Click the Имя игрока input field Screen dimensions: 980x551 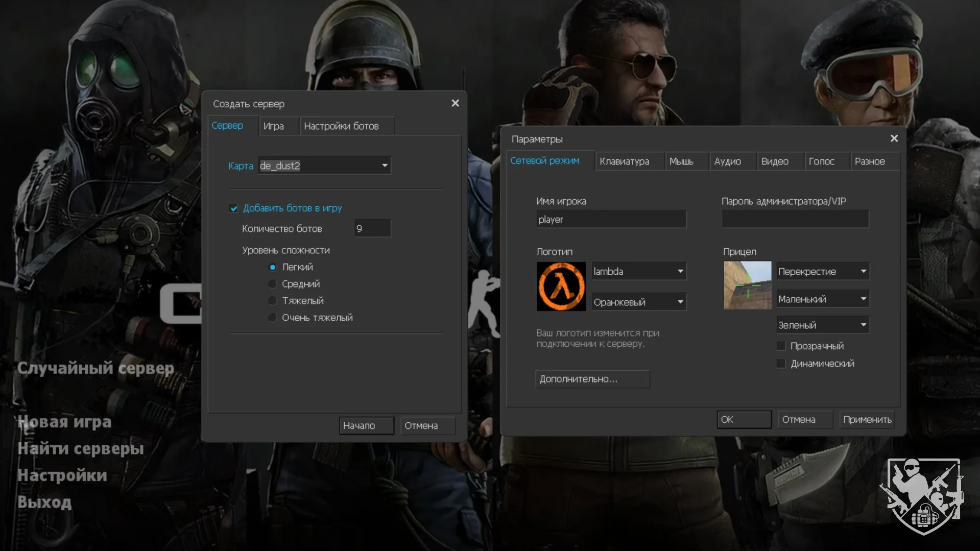tap(611, 220)
